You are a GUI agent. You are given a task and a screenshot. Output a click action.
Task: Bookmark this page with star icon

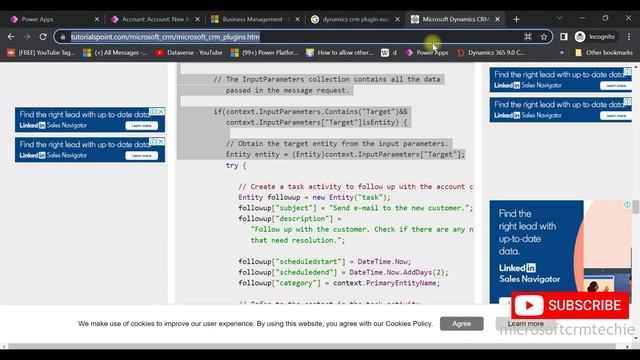coord(544,37)
